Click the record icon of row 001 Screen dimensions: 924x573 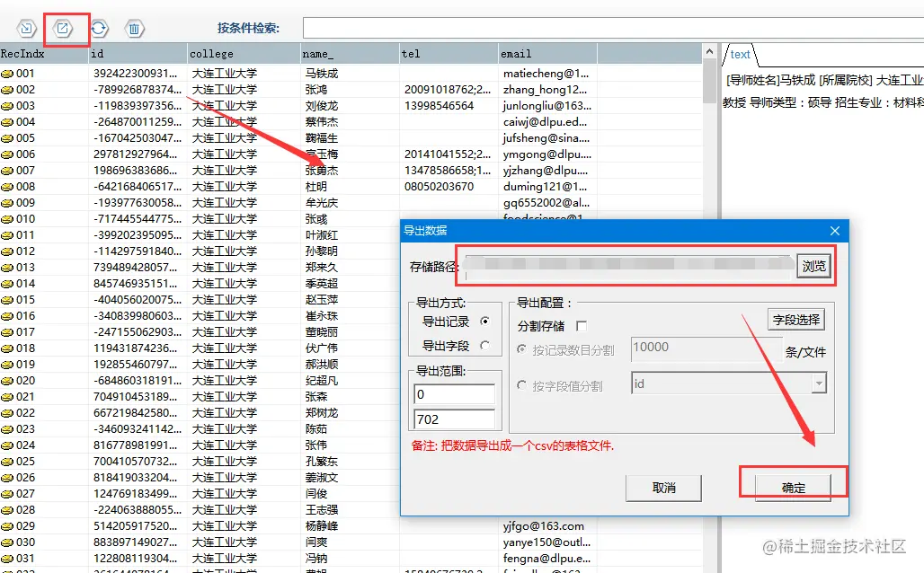point(7,74)
